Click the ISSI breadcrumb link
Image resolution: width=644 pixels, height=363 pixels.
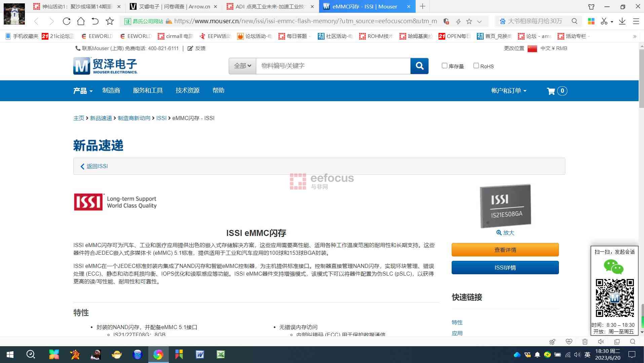161,118
